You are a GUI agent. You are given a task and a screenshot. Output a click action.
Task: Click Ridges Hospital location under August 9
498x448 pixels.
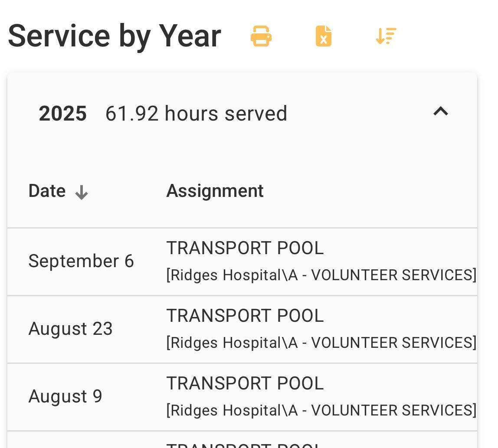[x=321, y=410]
